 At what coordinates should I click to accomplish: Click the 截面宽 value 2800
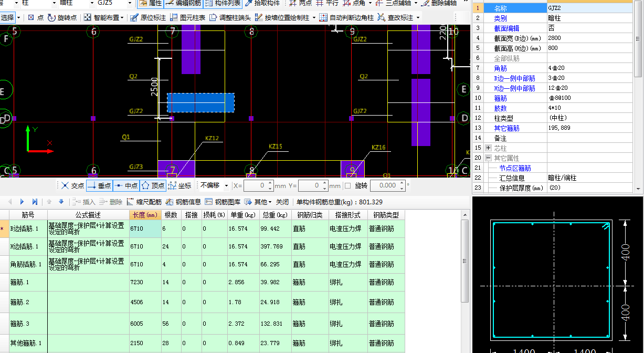point(591,38)
